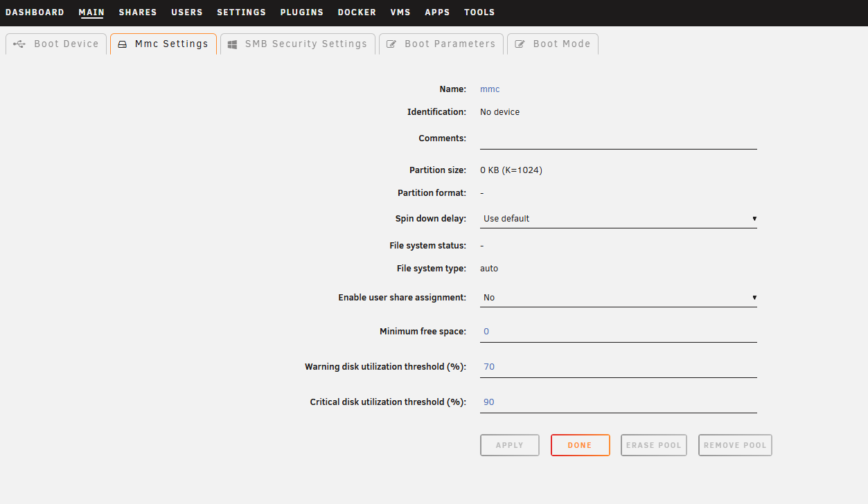This screenshot has width=868, height=504.
Task: Open the Plugins page
Action: pos(302,12)
